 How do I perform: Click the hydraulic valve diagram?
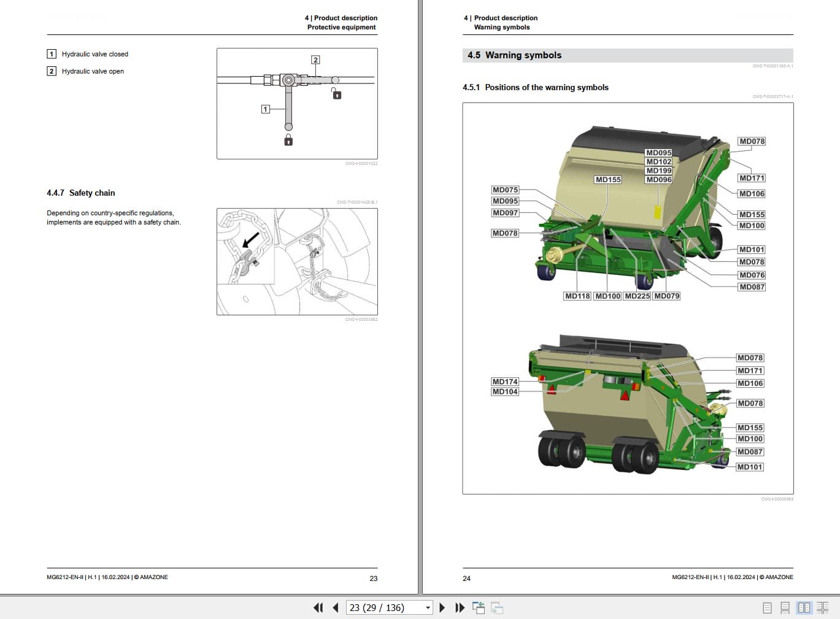pos(297,104)
